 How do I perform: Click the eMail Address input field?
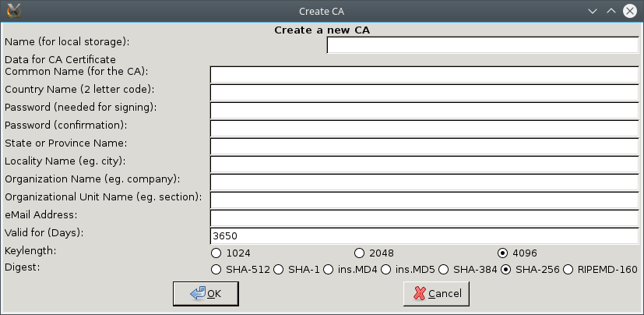[424, 218]
